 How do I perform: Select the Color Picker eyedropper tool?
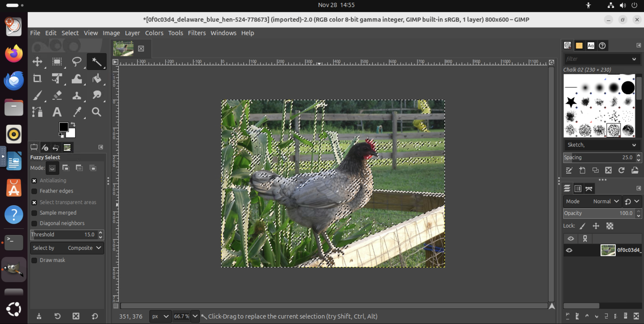pyautogui.click(x=77, y=112)
